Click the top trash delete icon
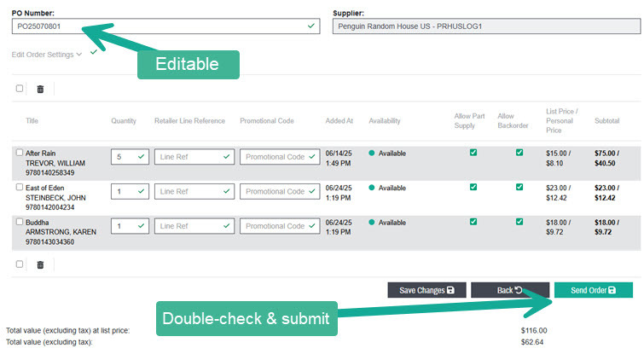This screenshot has height=354, width=644. click(40, 89)
